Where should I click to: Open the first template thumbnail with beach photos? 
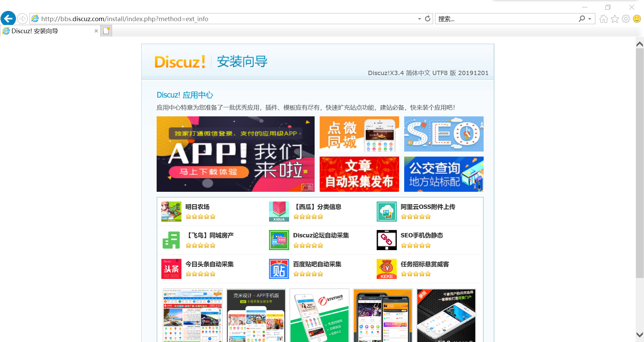(x=193, y=316)
